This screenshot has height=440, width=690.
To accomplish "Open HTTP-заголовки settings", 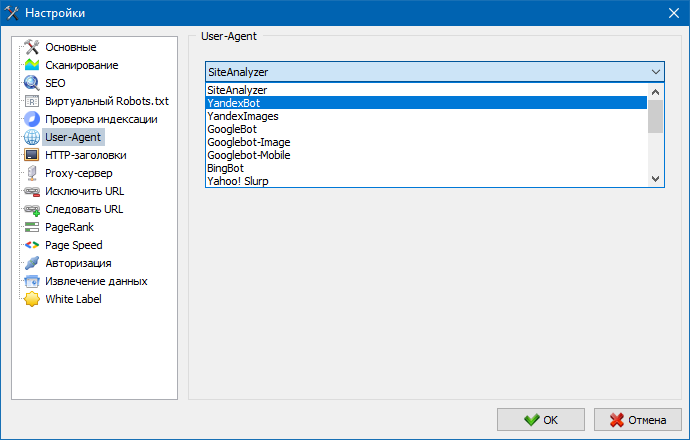I will (85, 155).
